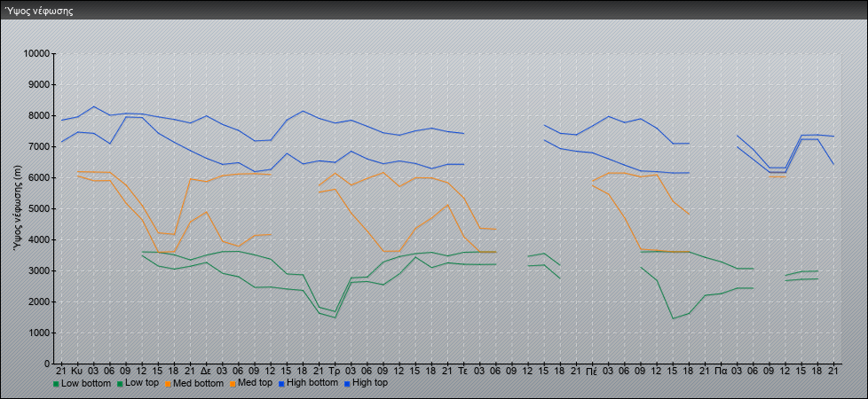Select the 2000 value on the y-axis
Viewport: 868px width, 399px height.
point(39,301)
